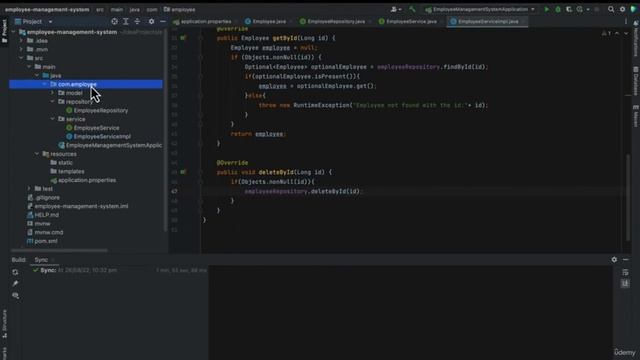
Task: Hide the Project tool window
Action: click(163, 21)
